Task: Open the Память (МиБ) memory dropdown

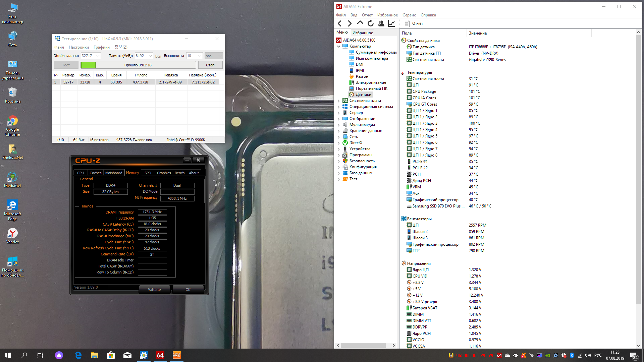Action: [x=150, y=56]
